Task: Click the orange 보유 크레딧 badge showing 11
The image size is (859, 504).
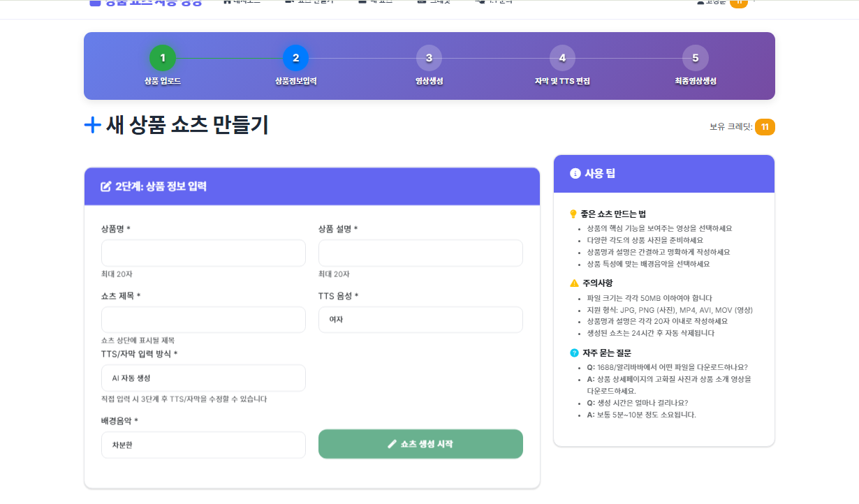Action: click(x=765, y=127)
